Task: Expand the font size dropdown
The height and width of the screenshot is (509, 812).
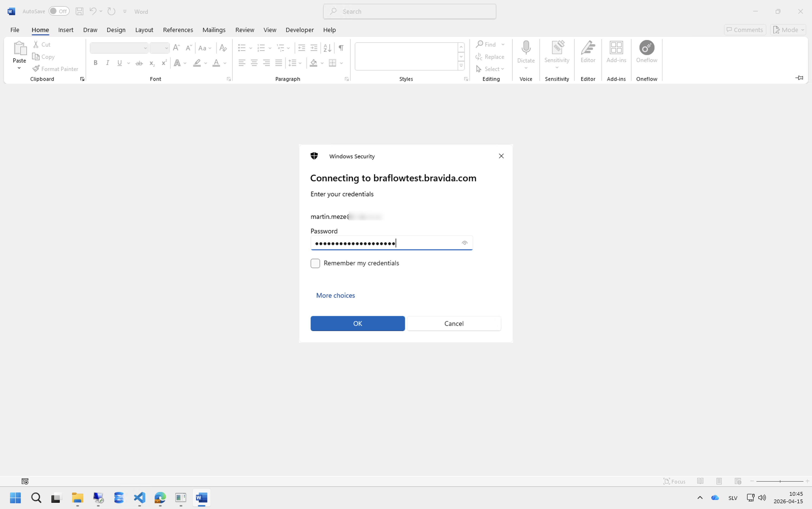Action: 166,48
